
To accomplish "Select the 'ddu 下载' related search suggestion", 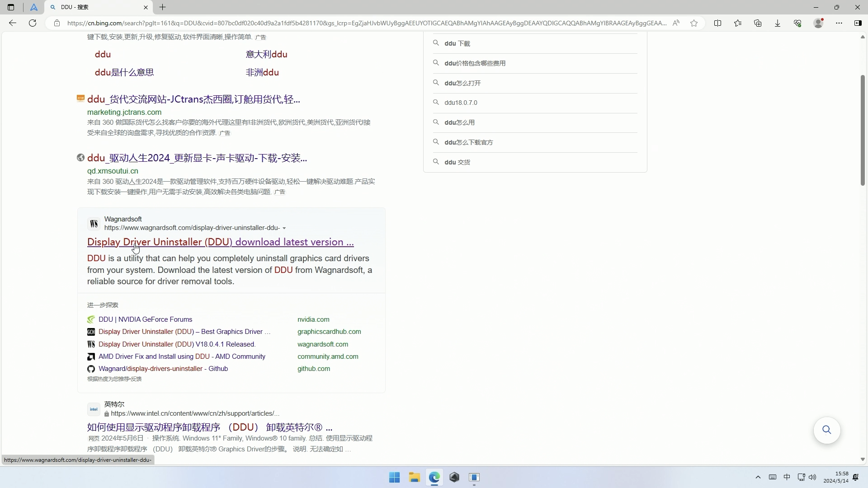I will tap(458, 43).
